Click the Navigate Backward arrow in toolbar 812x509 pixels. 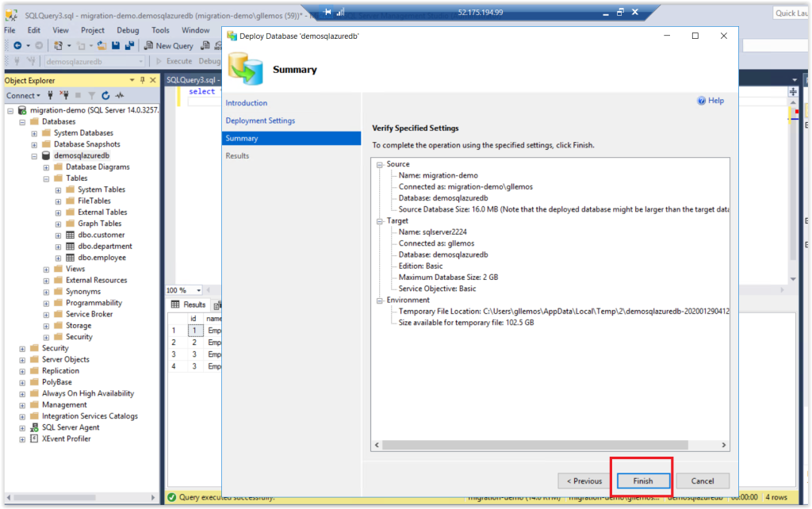(x=17, y=45)
